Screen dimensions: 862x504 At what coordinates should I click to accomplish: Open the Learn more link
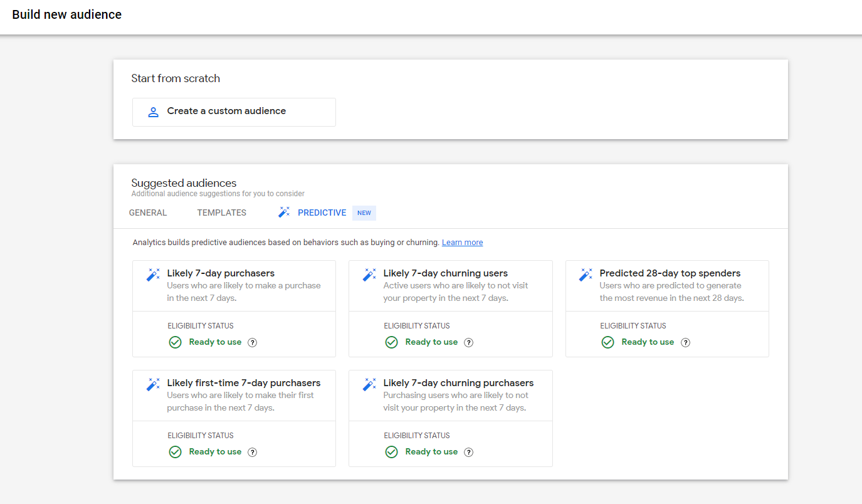(462, 243)
